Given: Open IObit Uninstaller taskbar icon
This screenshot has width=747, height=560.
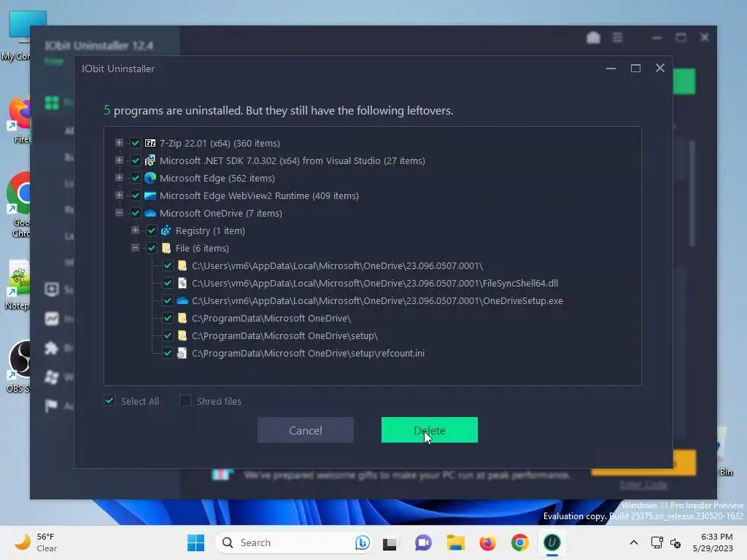Looking at the screenshot, I should pyautogui.click(x=551, y=542).
